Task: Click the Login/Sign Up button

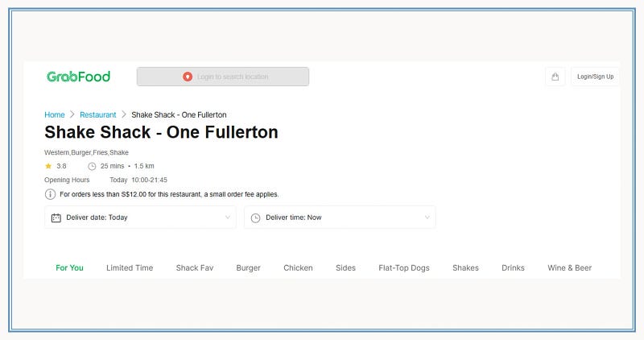Action: (x=595, y=77)
